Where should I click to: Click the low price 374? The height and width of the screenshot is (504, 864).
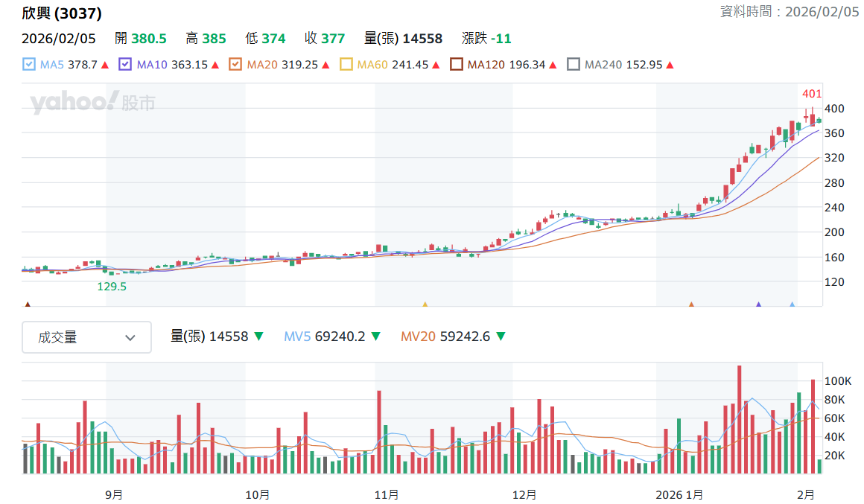coord(273,39)
